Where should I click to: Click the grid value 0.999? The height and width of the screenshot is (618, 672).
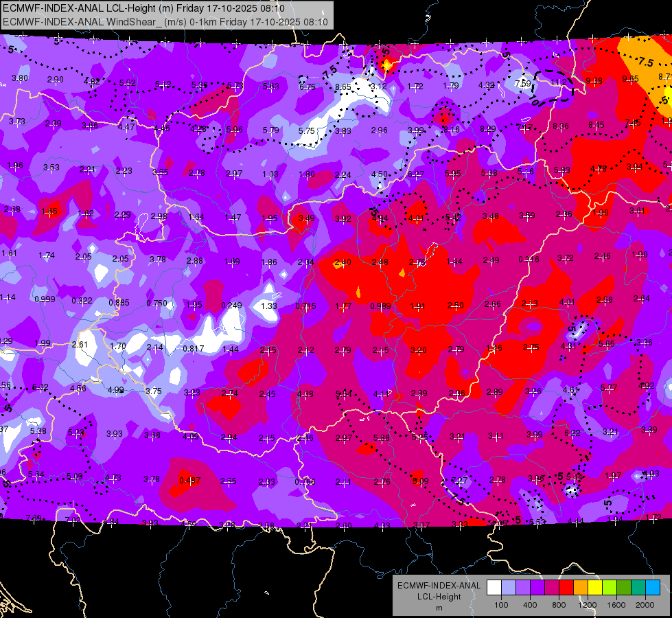45,299
